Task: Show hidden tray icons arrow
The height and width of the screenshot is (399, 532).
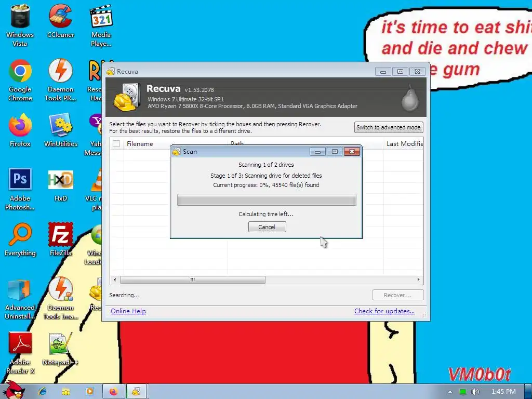Action: click(x=450, y=392)
